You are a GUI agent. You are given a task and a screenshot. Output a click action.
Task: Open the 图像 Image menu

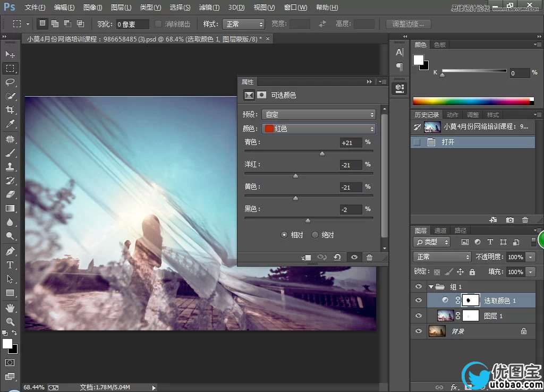92,7
